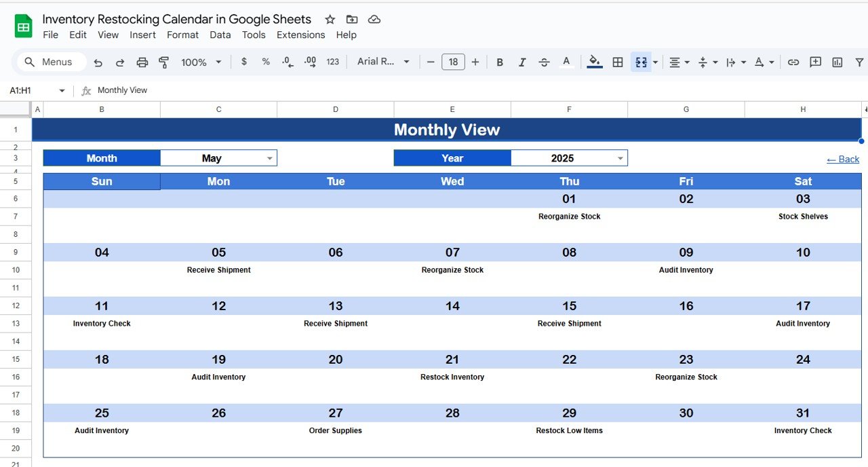Open the fill color picker
This screenshot has height=467, width=868.
595,62
